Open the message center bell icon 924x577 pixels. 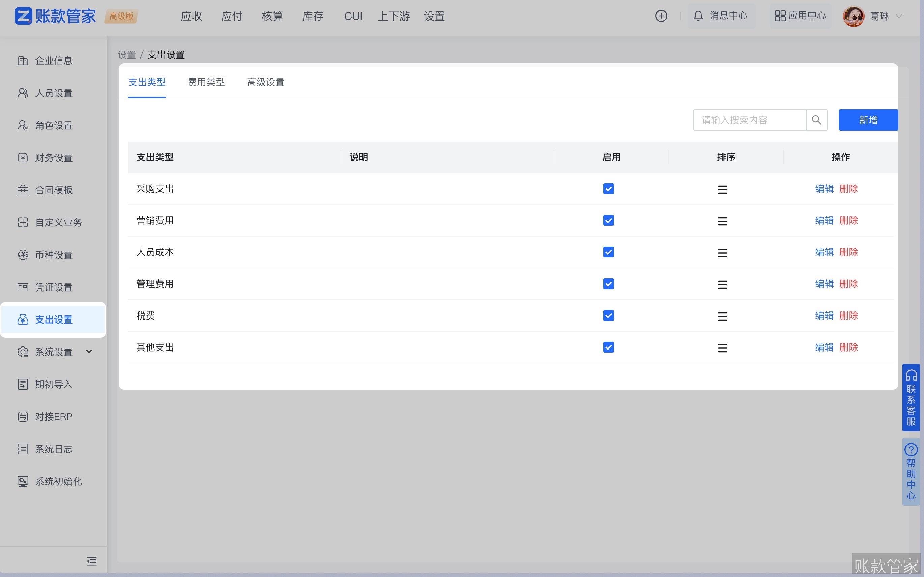pyautogui.click(x=698, y=16)
